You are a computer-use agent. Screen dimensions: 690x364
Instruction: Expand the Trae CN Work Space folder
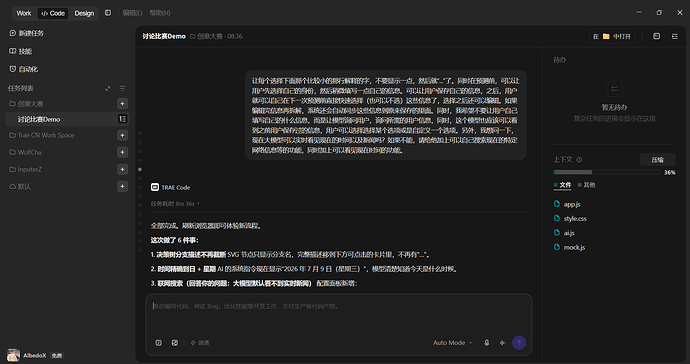pyautogui.click(x=42, y=135)
